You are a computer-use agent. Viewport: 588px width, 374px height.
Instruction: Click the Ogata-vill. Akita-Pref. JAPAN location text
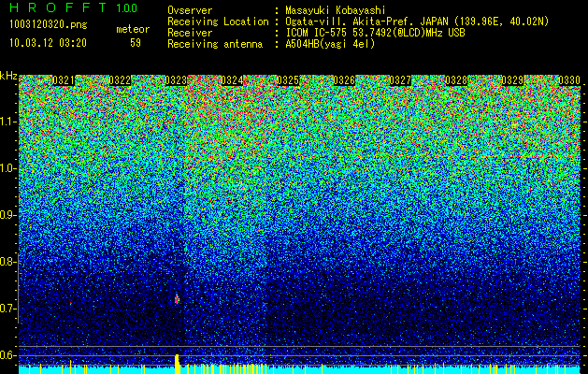417,22
